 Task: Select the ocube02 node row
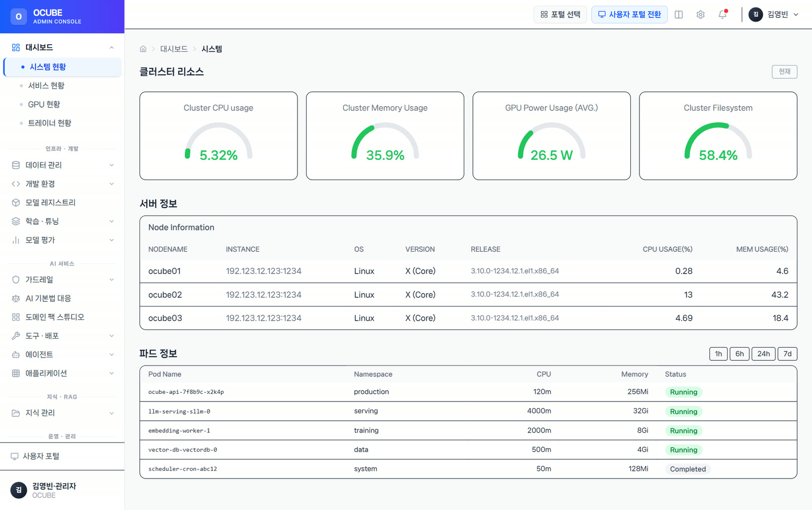pos(468,294)
